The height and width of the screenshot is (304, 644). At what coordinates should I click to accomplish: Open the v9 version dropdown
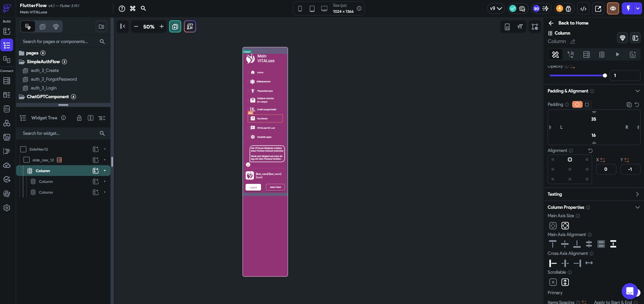point(496,9)
